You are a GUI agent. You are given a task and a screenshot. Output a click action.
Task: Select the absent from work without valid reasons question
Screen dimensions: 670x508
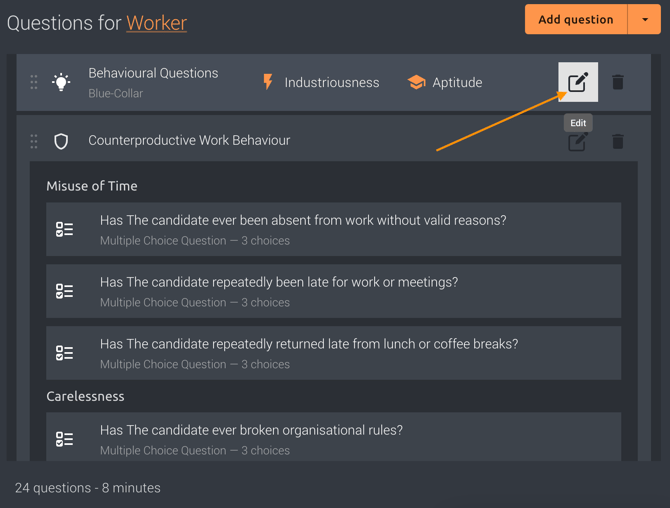click(333, 229)
